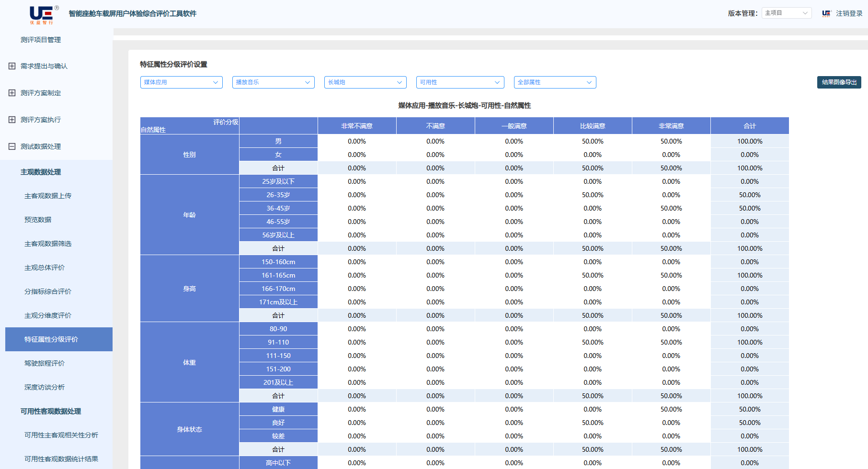Click the 媒体应用-播放音乐-长城炮-可用性-自然属性 table title
Screen dimensions: 868x469
465,105
